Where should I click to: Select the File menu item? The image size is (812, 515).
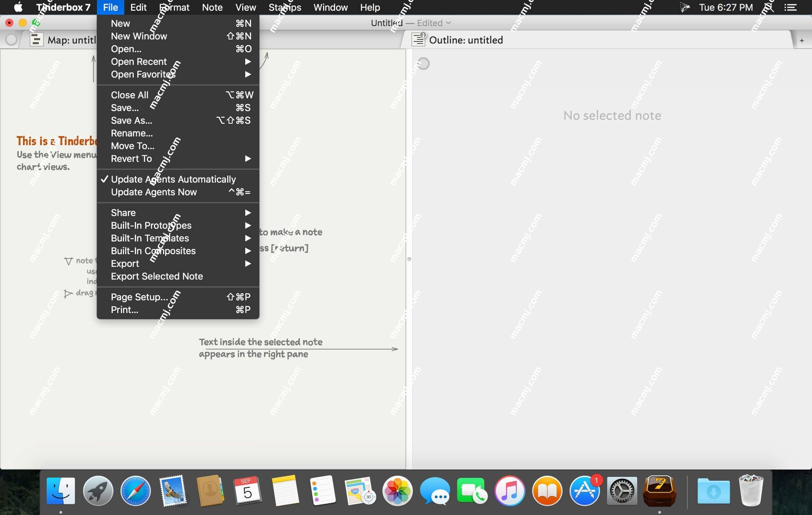110,7
